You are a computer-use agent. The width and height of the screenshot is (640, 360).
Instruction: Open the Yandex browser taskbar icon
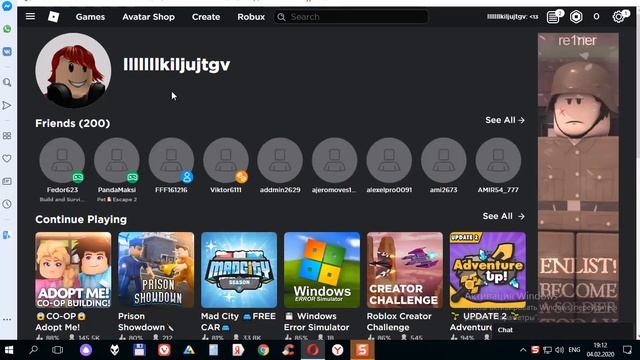[x=338, y=350]
